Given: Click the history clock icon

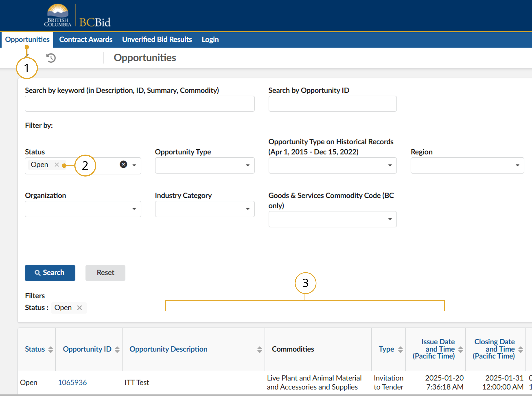Looking at the screenshot, I should click(x=51, y=58).
